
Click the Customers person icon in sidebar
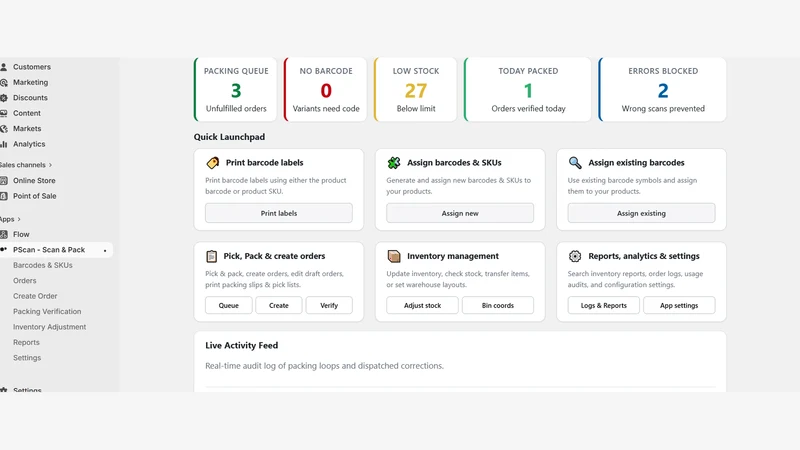click(x=4, y=67)
